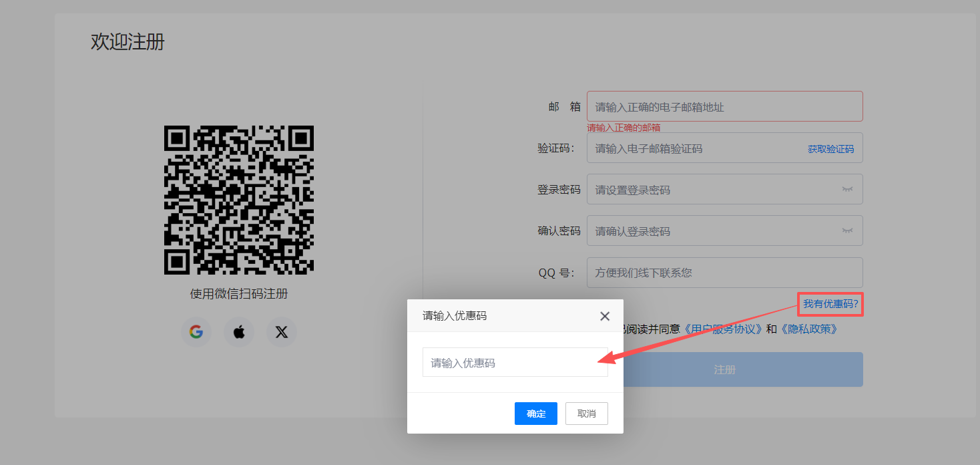980x465 pixels.
Task: Click the 获取验证码 link
Action: pos(830,149)
